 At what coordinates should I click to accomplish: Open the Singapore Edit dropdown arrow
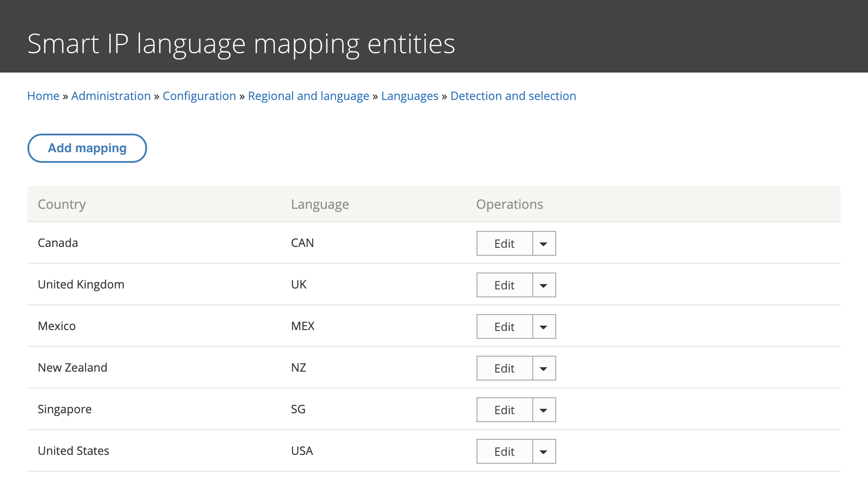click(543, 410)
